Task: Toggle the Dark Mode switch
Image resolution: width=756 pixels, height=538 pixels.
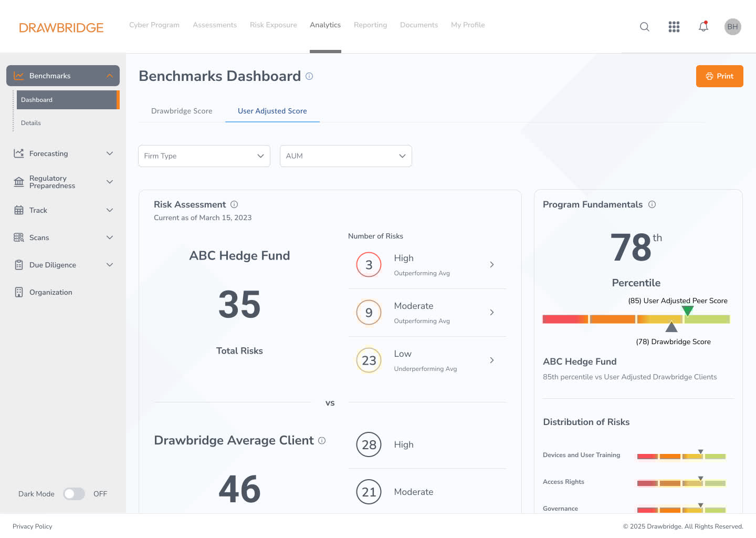Action: [74, 494]
